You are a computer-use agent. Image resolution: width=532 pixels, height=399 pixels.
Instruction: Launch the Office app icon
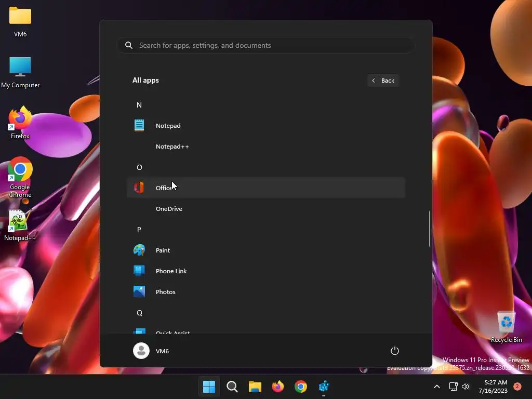coord(139,188)
